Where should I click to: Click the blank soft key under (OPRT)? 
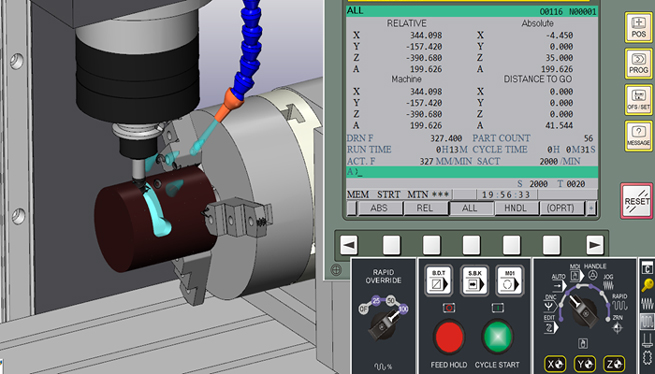point(551,245)
